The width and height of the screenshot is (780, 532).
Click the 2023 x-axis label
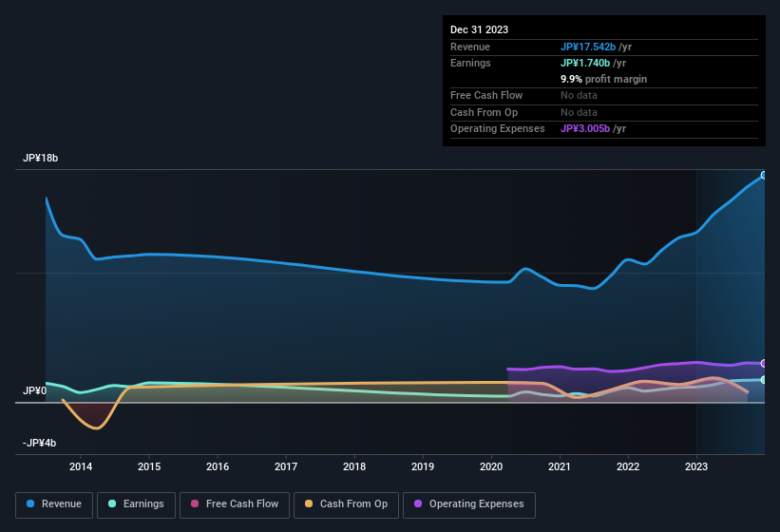(x=696, y=466)
